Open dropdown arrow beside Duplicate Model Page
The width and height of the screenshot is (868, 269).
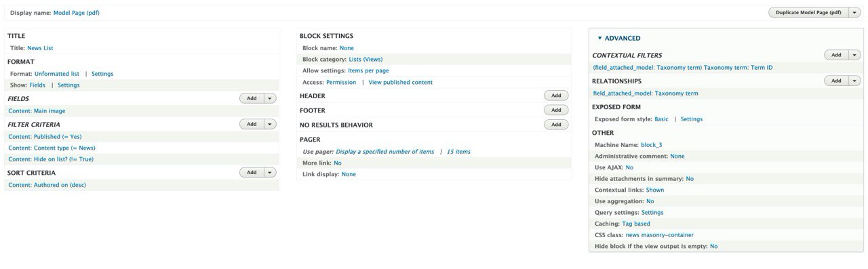[854, 13]
